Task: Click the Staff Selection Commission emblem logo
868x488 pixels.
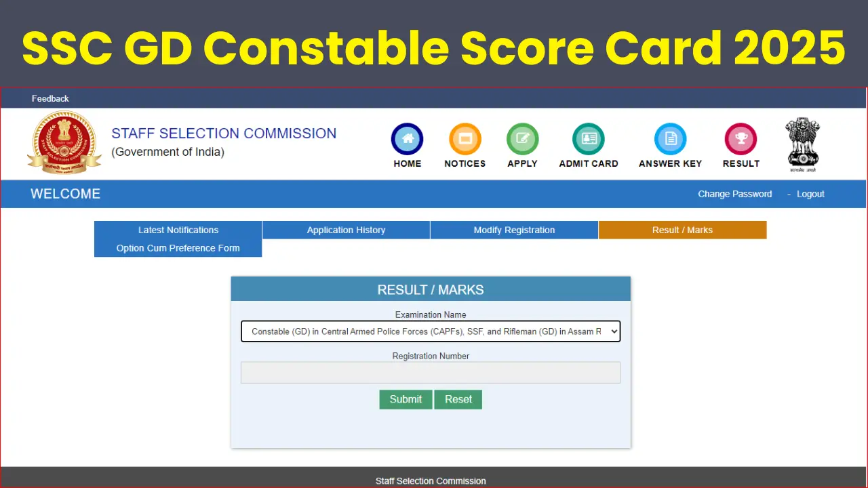Action: coord(64,142)
